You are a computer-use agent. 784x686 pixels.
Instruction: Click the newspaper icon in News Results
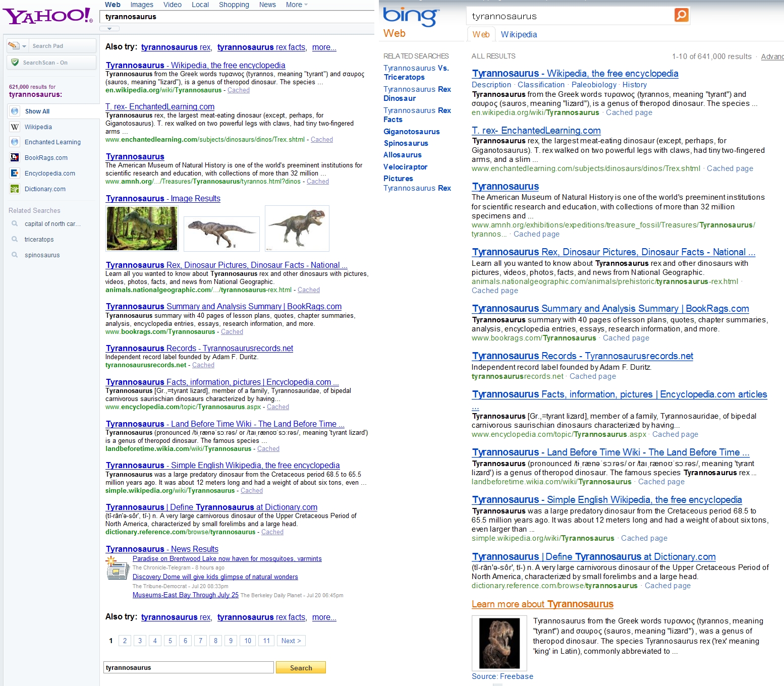click(117, 569)
